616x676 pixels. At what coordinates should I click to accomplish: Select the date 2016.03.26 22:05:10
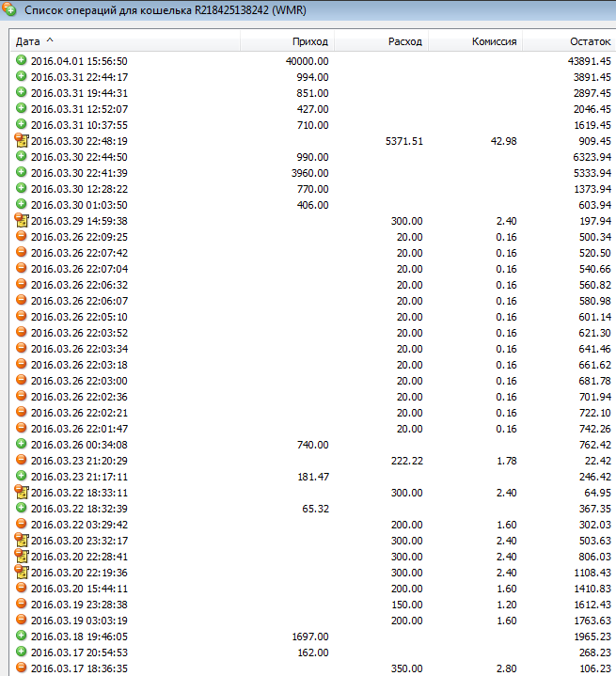pyautogui.click(x=79, y=317)
